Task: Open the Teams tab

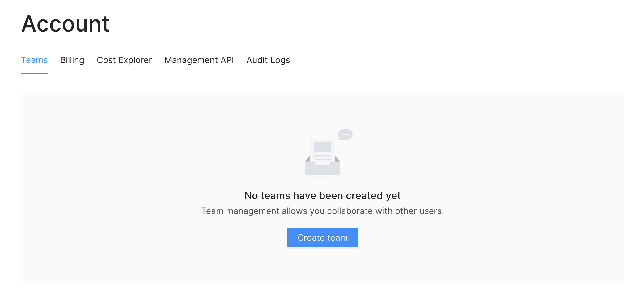Action: click(x=34, y=60)
